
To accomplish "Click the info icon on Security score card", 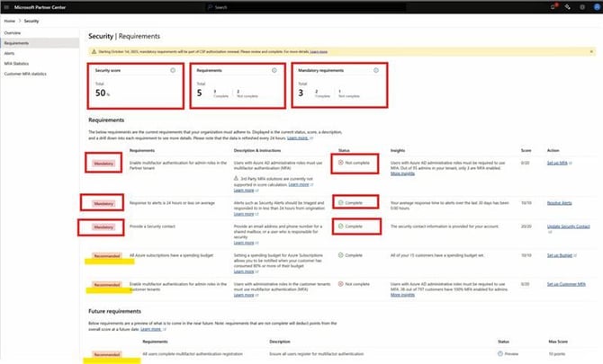I will click(172, 69).
